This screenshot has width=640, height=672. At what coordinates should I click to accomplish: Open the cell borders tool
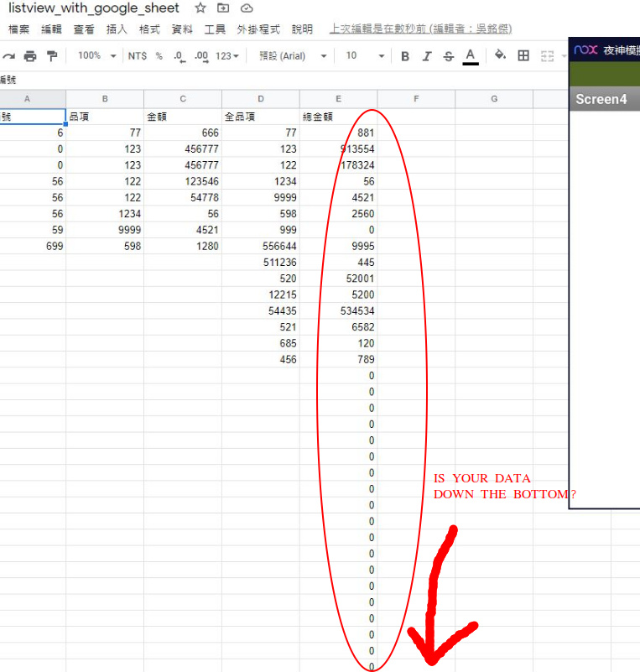[x=523, y=56]
